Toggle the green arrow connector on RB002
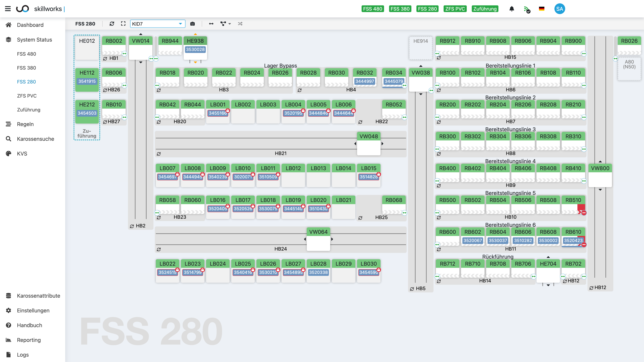The height and width of the screenshot is (362, 644). click(124, 53)
